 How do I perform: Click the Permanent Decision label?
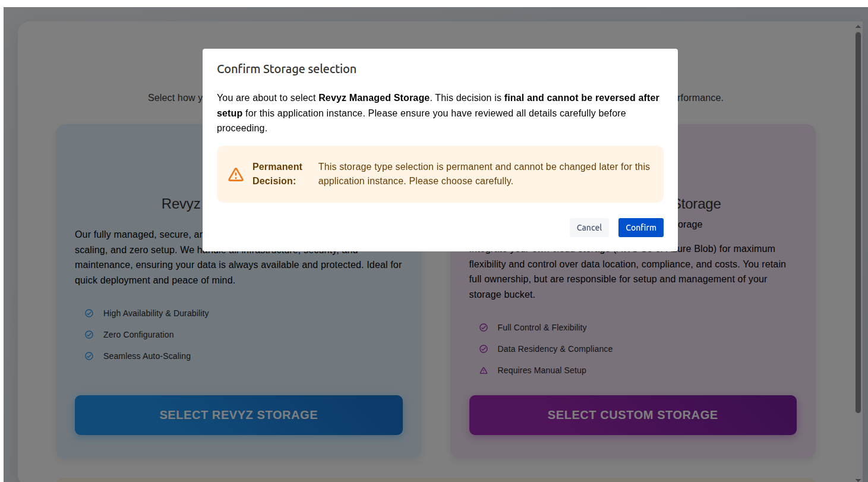[277, 174]
